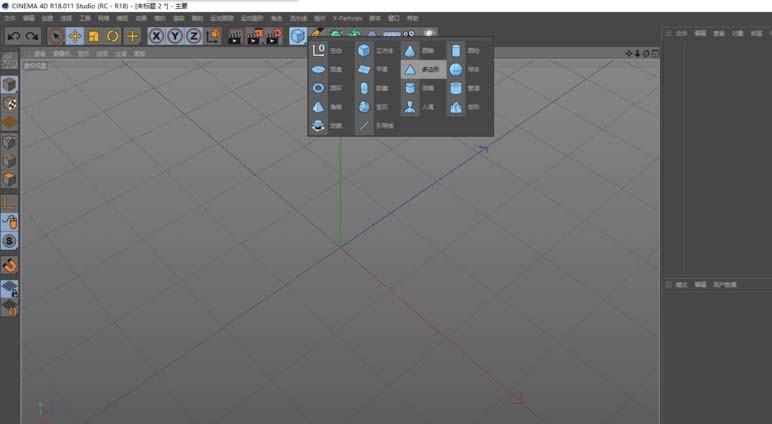The image size is (772, 424).
Task: Click the 立方体 Cube entry label
Action: pos(385,51)
